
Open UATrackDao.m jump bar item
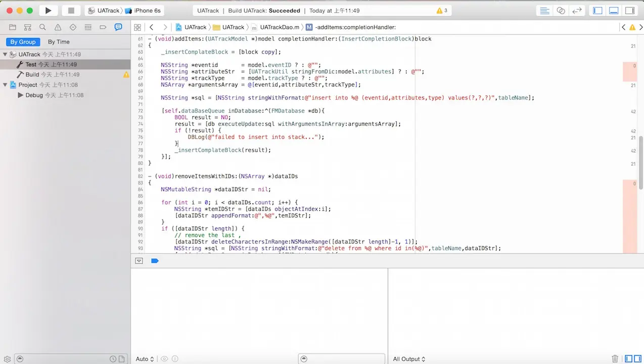[x=275, y=27]
